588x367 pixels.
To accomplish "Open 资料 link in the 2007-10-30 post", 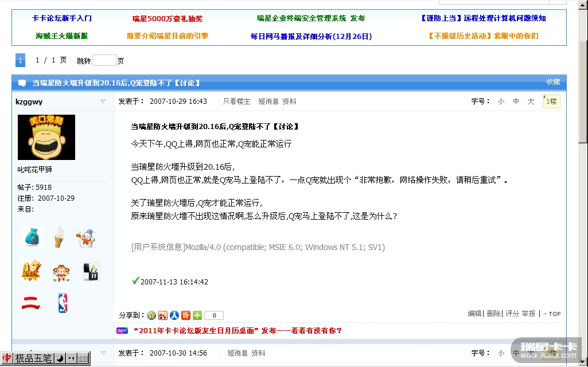I will tap(258, 353).
